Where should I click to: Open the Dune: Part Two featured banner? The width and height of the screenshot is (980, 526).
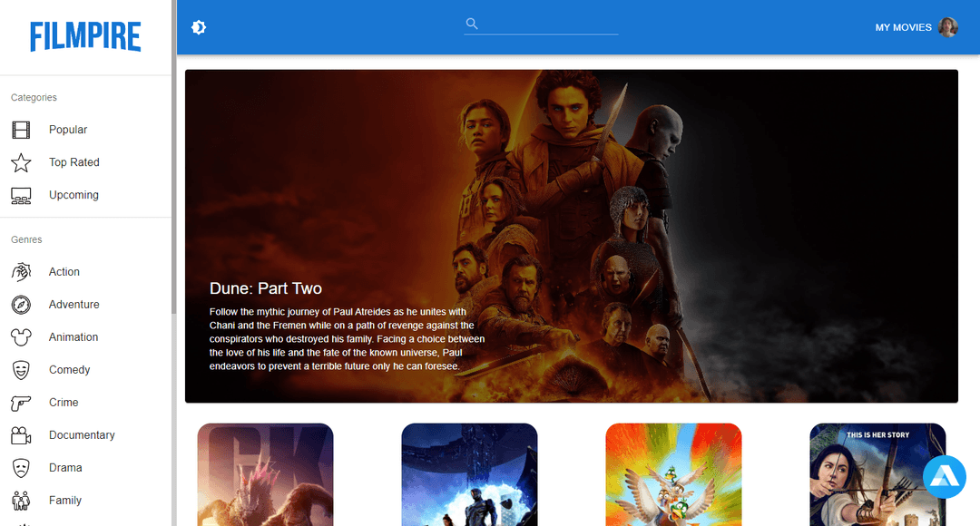[x=571, y=236]
